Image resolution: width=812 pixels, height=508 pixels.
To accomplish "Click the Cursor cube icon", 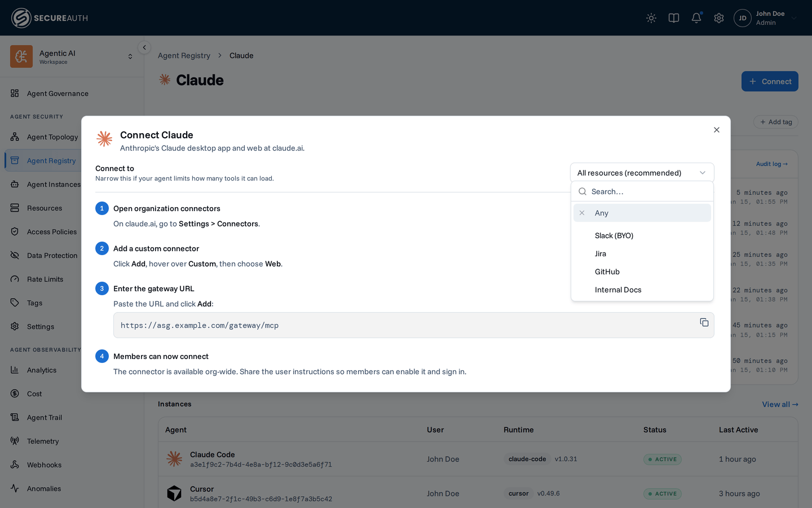I will click(174, 493).
